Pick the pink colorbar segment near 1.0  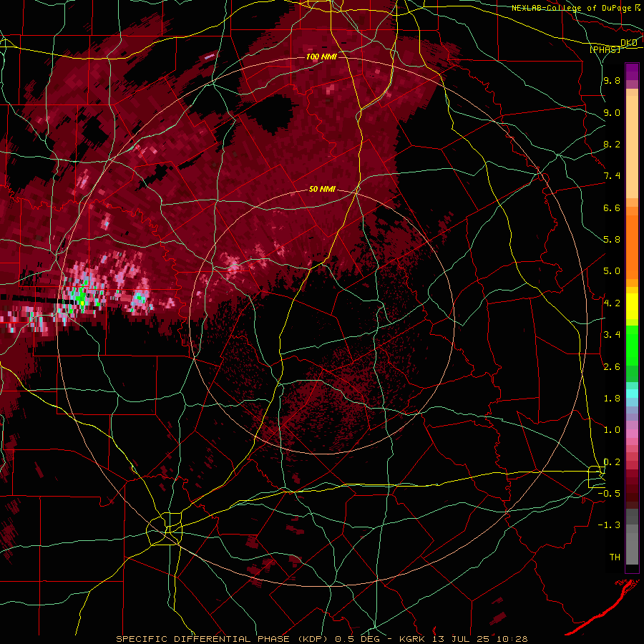pyautogui.click(x=632, y=434)
